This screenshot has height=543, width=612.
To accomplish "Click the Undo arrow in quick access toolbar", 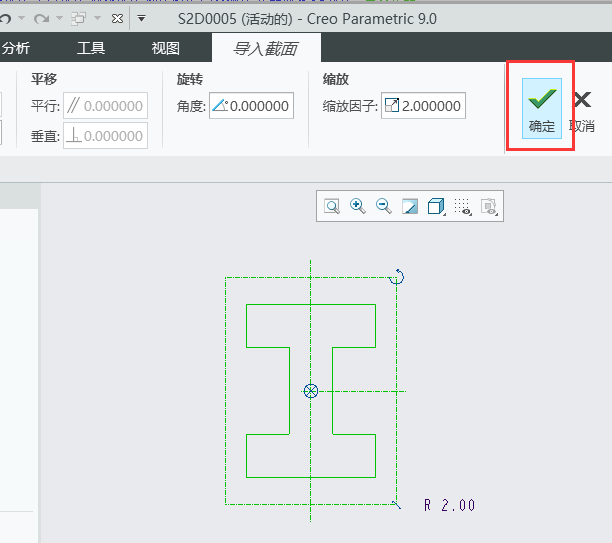I will 5,18.
